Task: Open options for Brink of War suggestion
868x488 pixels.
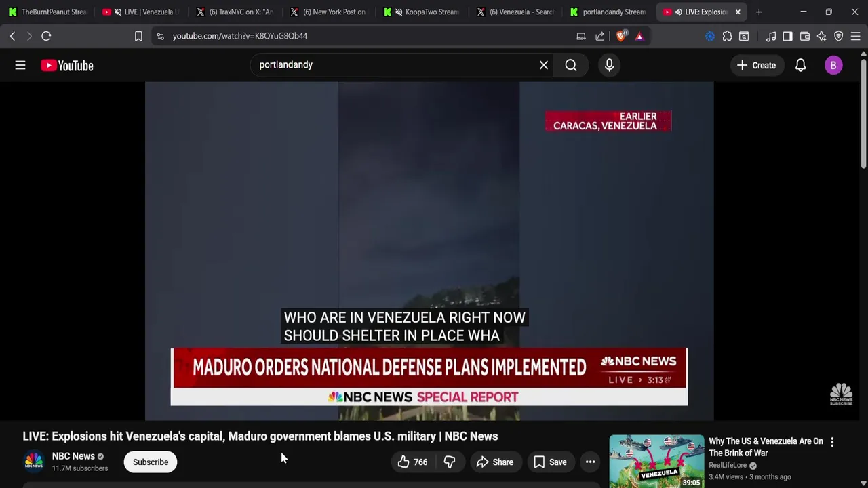Action: pyautogui.click(x=832, y=442)
